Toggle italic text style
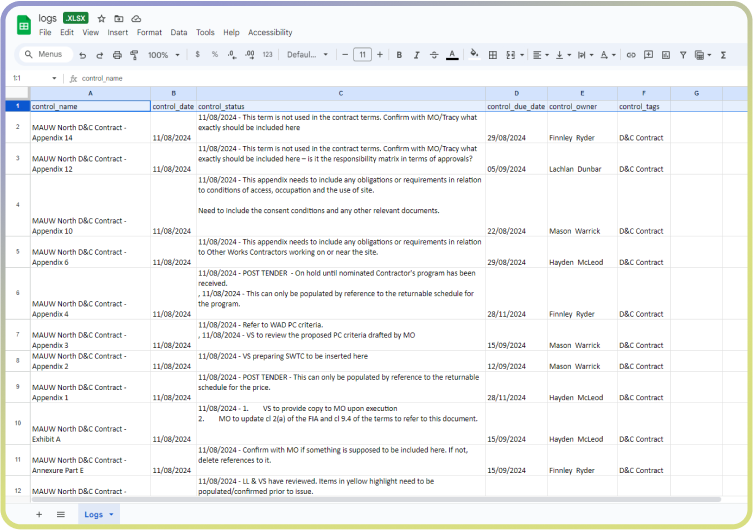 pos(416,55)
